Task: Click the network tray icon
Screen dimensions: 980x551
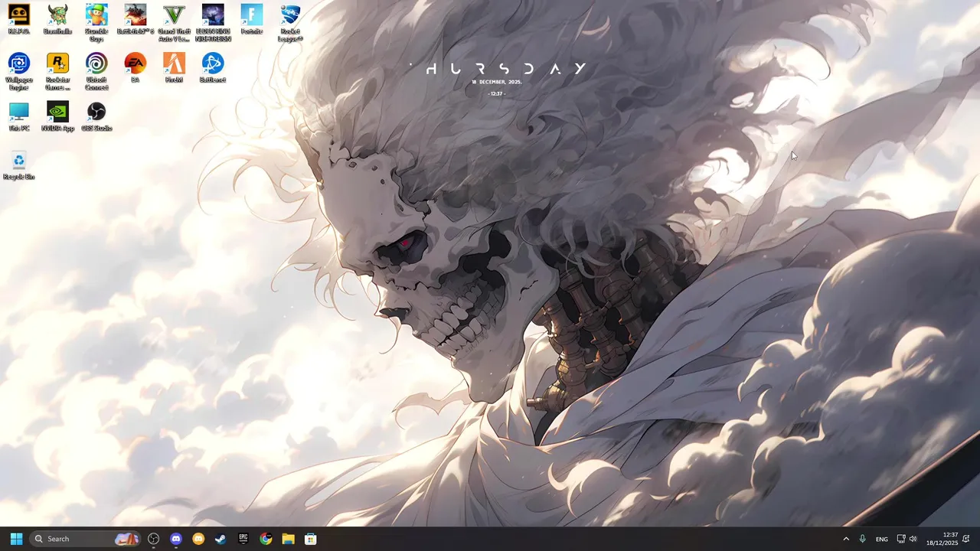Action: [901, 539]
